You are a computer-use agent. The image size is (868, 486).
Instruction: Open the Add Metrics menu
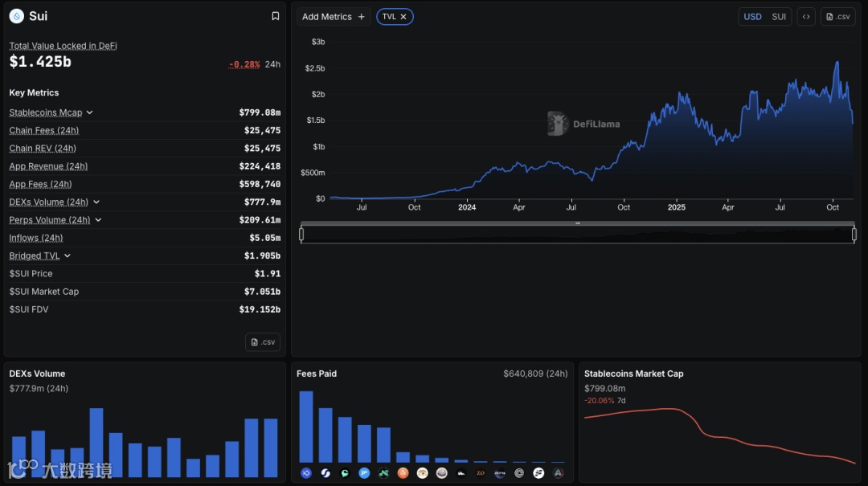[x=334, y=17]
